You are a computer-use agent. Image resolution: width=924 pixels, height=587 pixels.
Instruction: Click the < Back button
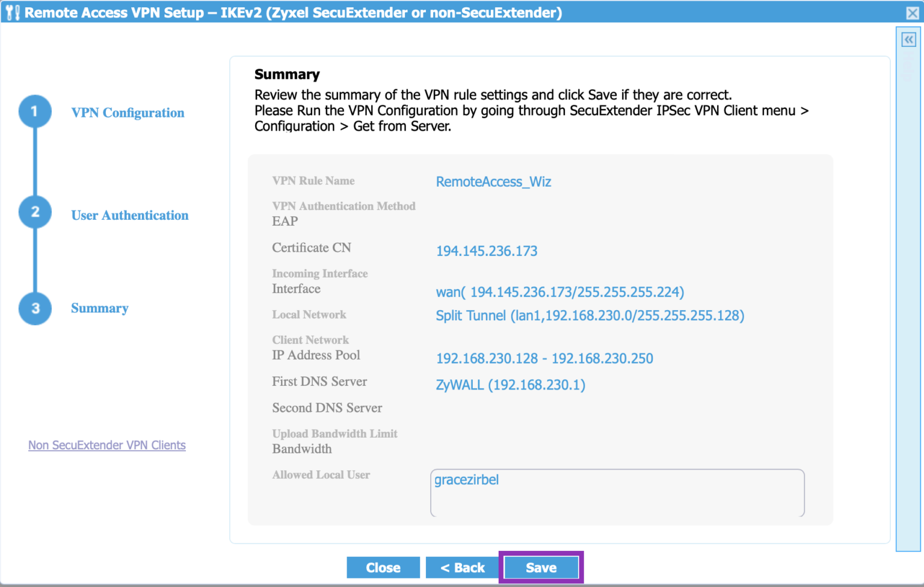(x=462, y=568)
